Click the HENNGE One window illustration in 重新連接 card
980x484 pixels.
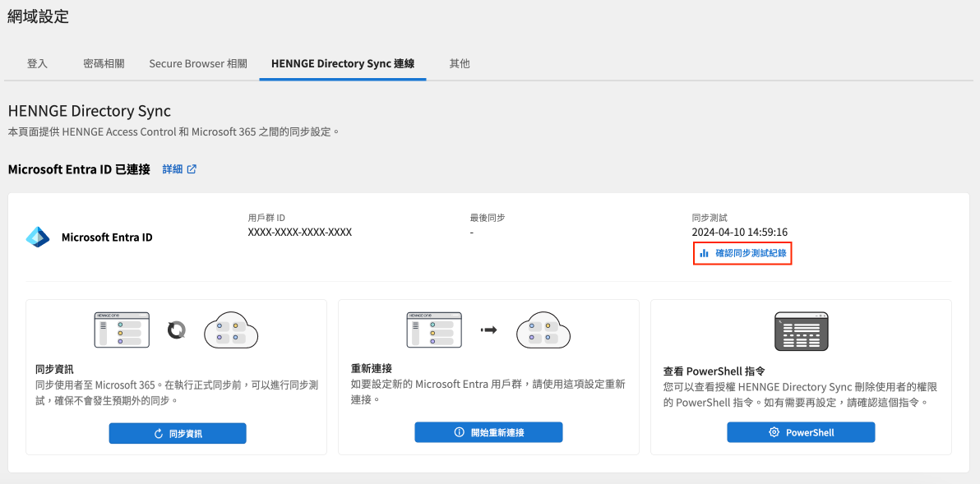pos(434,330)
